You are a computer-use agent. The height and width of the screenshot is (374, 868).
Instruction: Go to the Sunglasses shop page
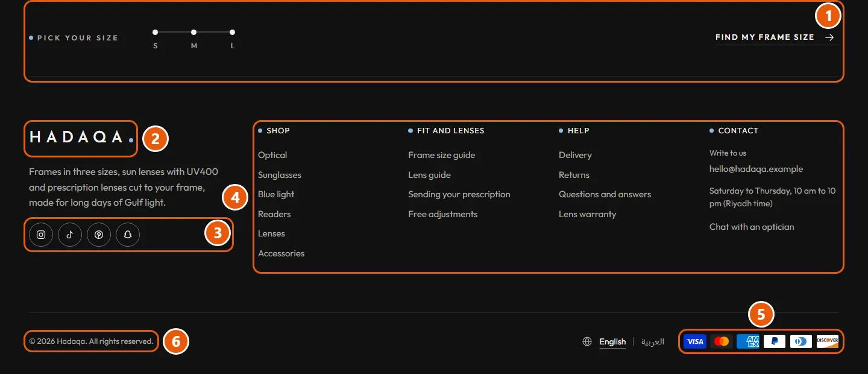click(280, 175)
